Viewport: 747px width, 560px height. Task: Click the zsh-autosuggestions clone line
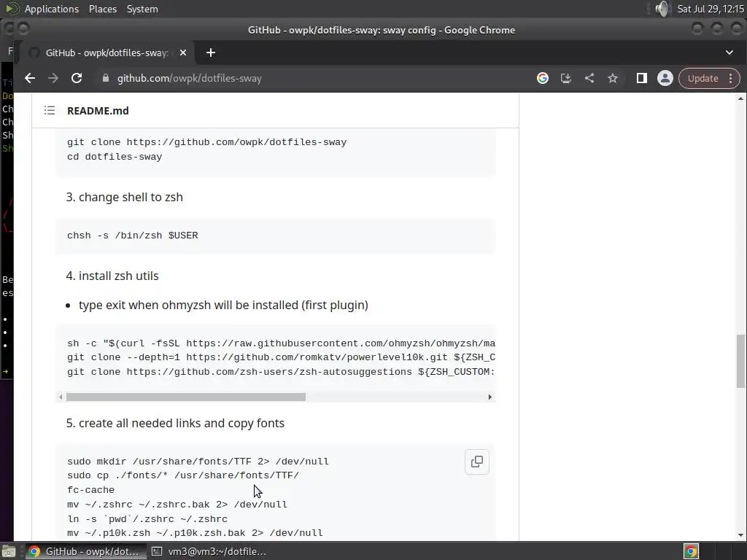281,371
